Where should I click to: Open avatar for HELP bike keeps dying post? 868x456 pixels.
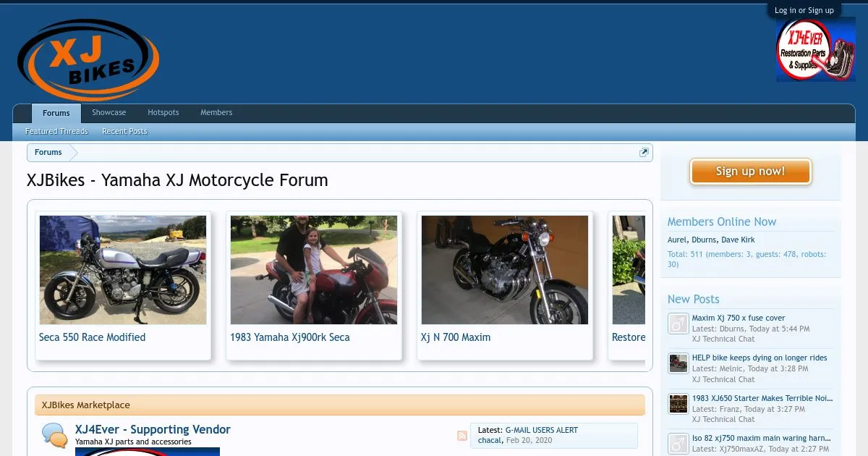(x=678, y=363)
